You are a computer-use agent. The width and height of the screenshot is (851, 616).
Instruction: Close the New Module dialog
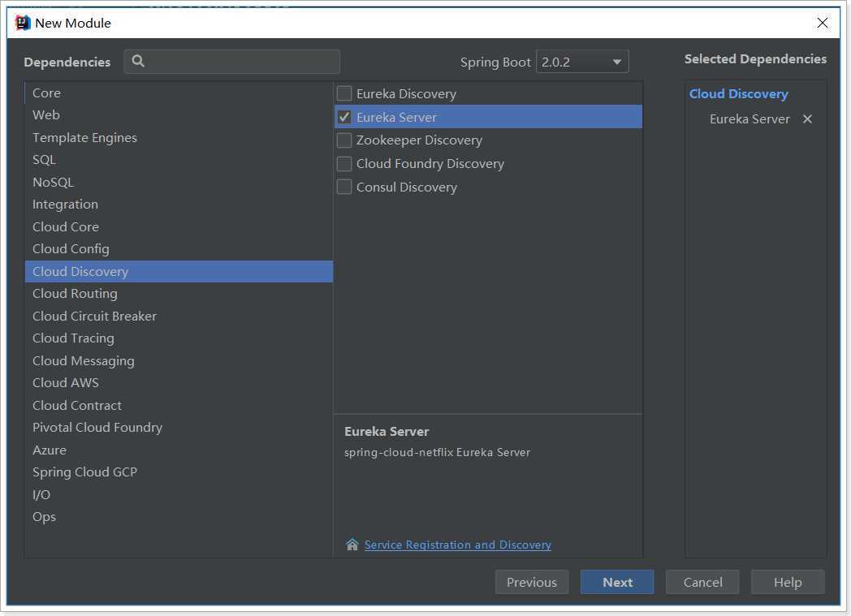(x=823, y=23)
